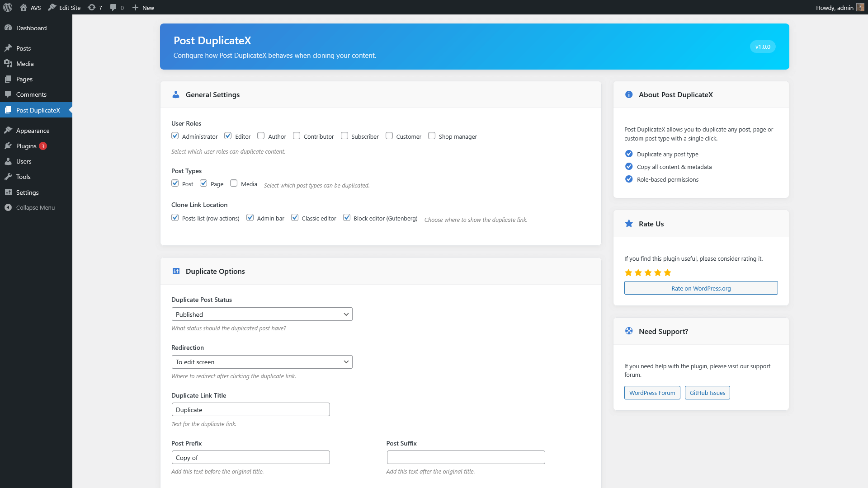The width and height of the screenshot is (868, 488).
Task: Click the Post Suffix input field
Action: [466, 458]
